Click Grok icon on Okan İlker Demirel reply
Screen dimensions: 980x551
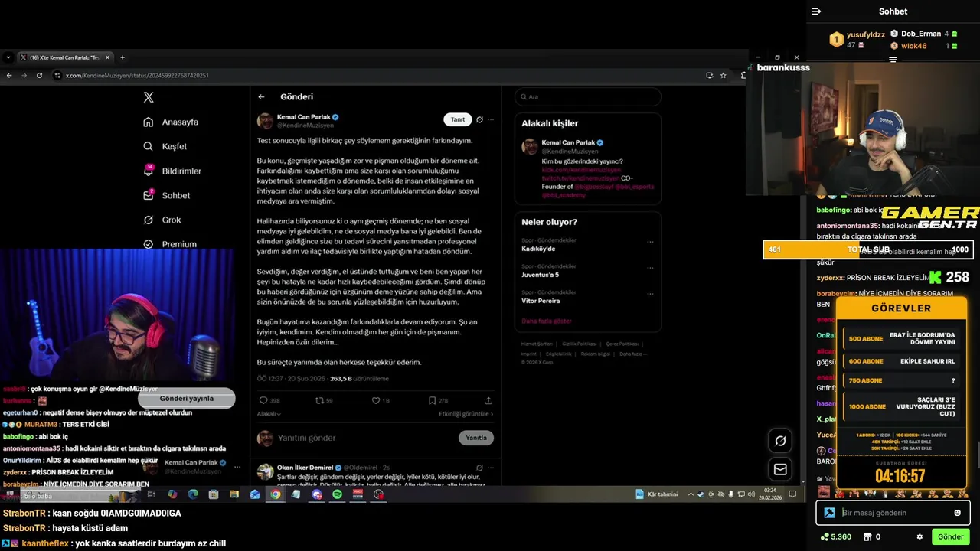click(x=479, y=468)
